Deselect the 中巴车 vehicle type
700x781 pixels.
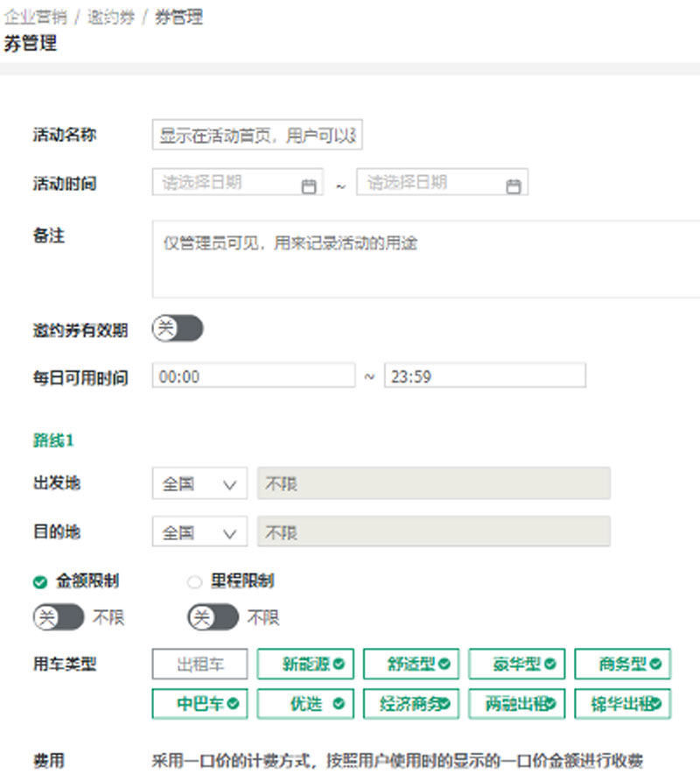tap(199, 704)
